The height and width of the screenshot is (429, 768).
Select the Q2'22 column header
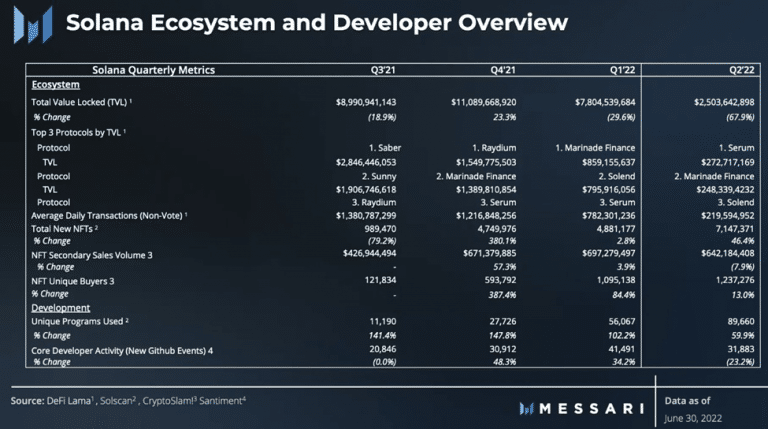pyautogui.click(x=742, y=70)
